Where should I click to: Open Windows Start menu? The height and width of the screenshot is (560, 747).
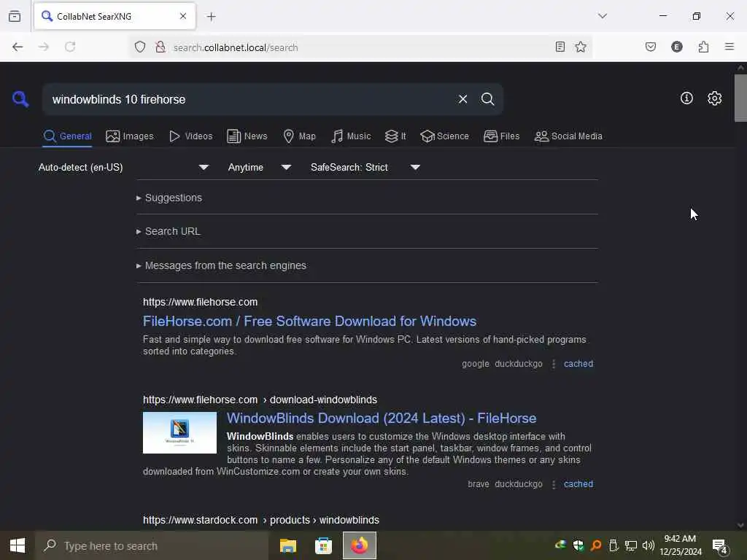tap(18, 545)
